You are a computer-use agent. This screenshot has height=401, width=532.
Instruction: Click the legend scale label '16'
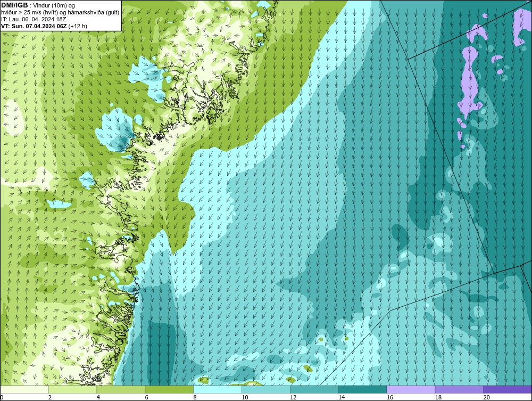point(390,397)
